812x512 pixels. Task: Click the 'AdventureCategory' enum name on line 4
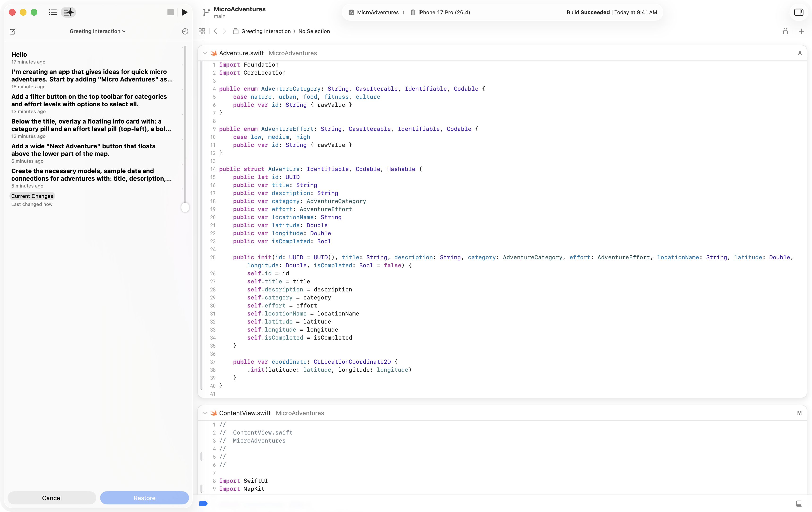(291, 89)
